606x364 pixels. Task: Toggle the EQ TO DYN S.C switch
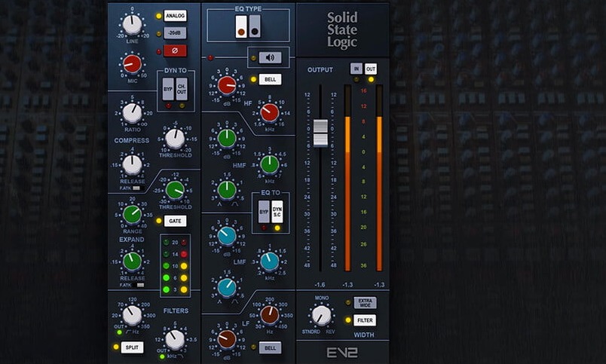277,212
